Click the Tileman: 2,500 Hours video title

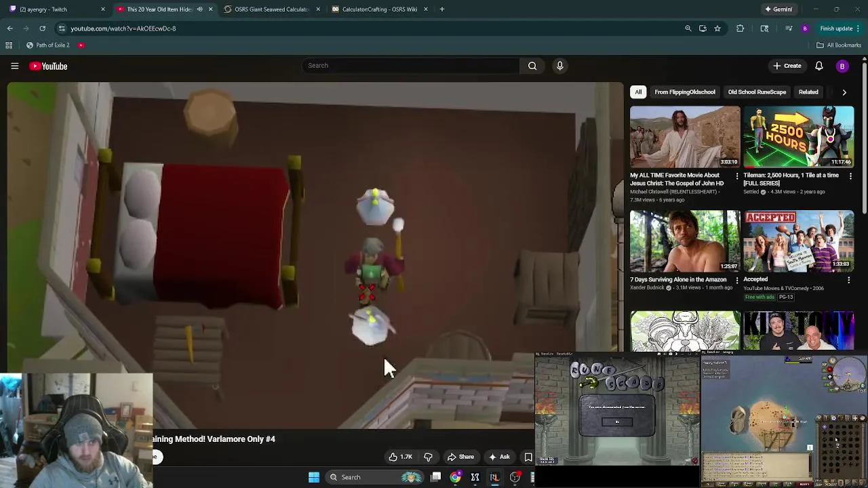coord(791,179)
